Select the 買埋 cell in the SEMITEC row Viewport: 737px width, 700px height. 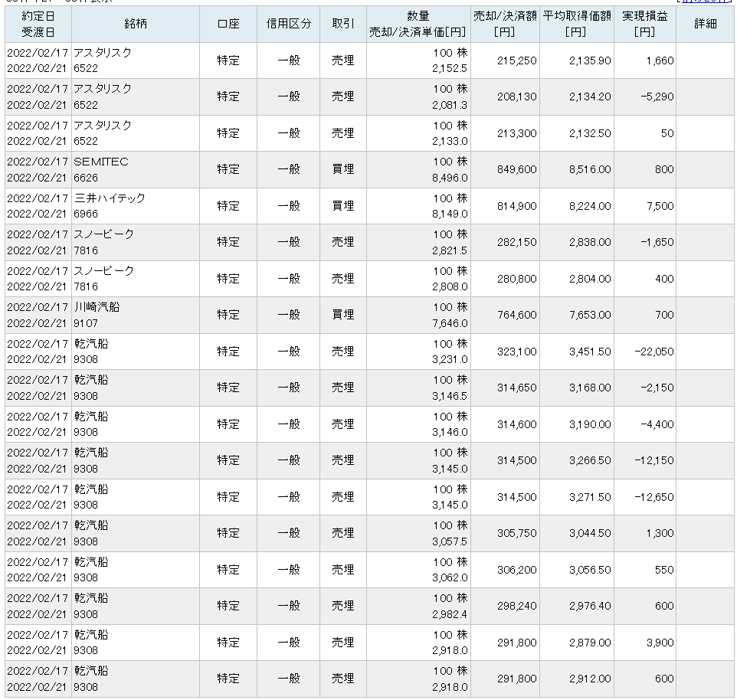click(343, 169)
